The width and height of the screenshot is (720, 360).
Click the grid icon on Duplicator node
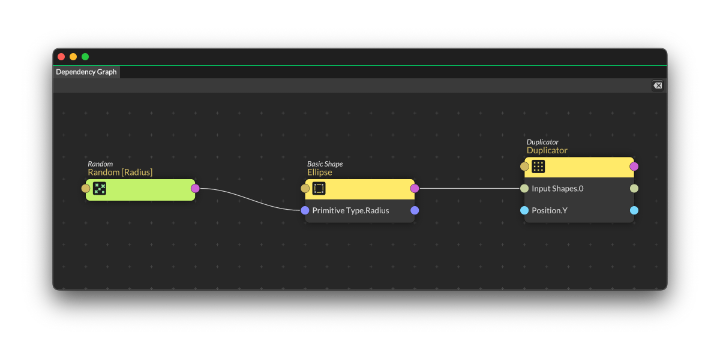coord(539,166)
